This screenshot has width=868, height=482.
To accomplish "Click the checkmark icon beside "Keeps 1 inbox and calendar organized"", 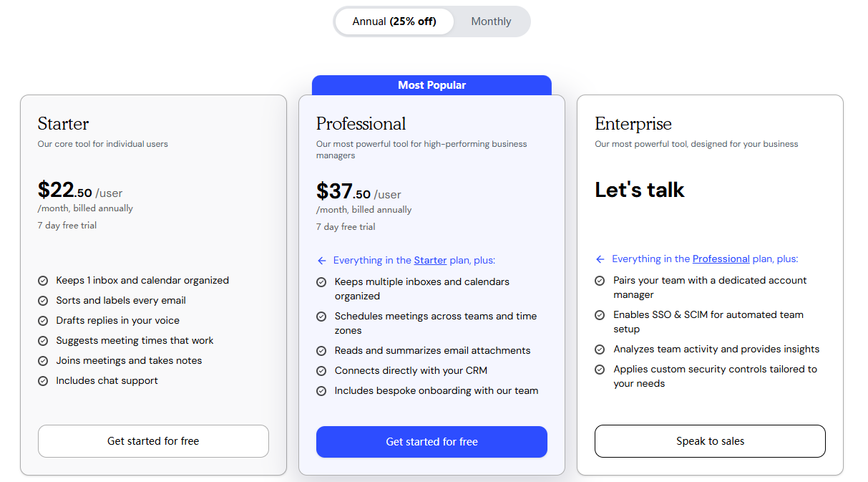I will point(43,280).
